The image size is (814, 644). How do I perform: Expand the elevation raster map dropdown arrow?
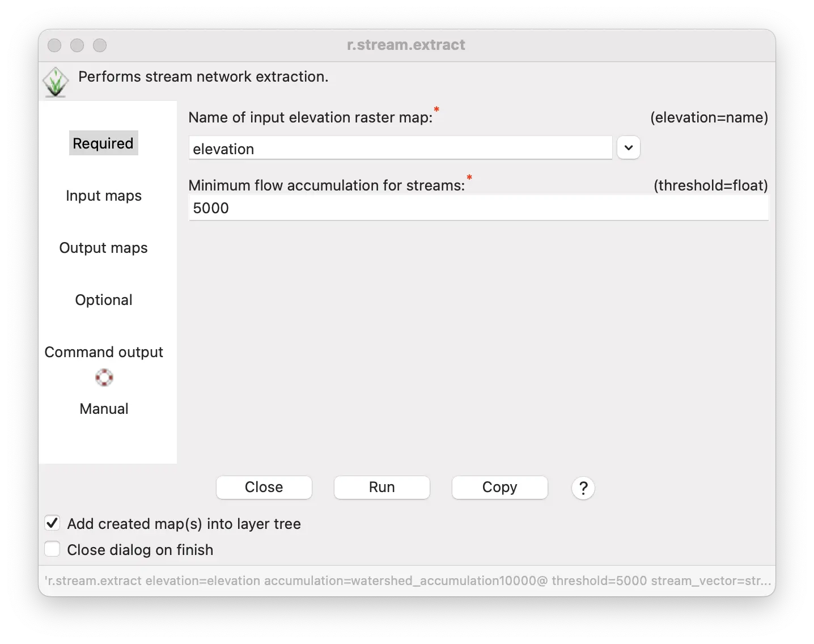coord(629,147)
